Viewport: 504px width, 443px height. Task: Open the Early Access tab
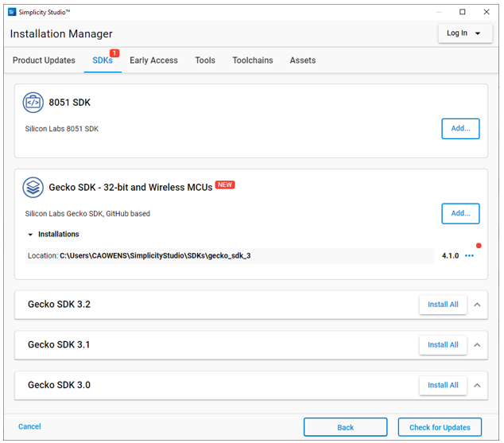pos(153,60)
